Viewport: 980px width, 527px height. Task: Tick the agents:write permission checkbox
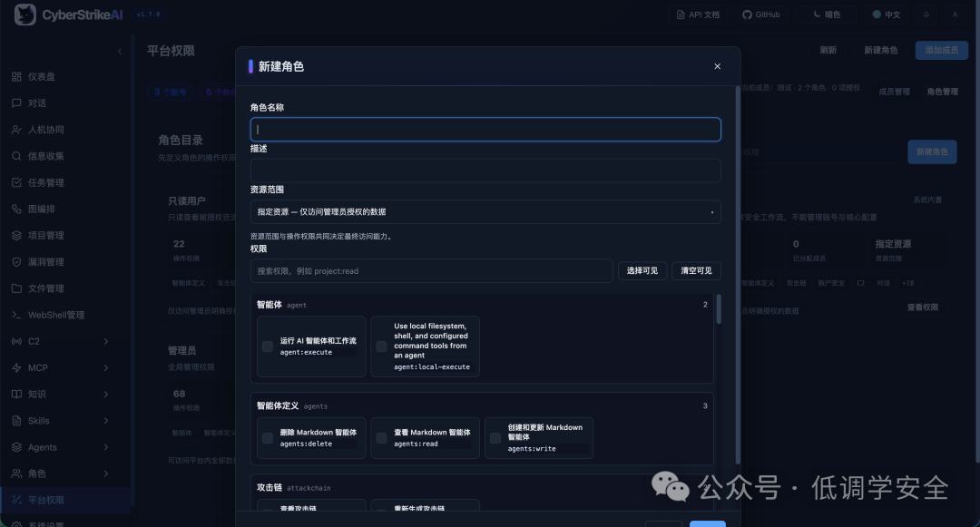[x=495, y=438]
